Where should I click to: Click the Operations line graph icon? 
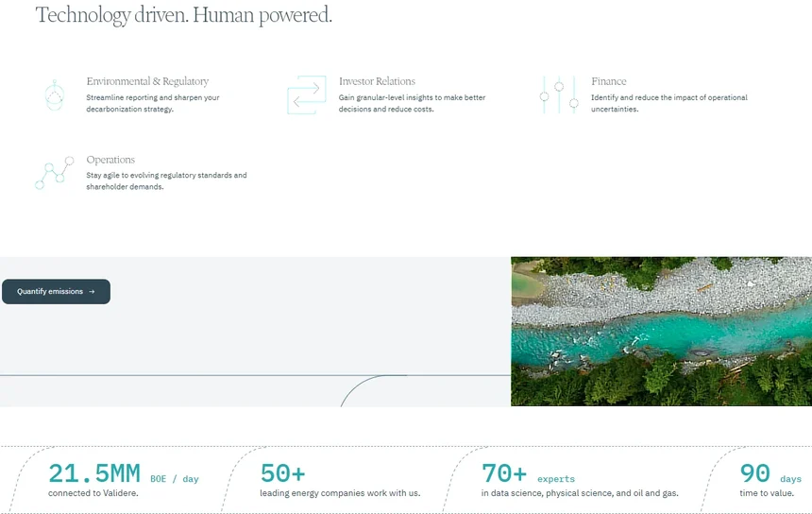click(x=55, y=173)
